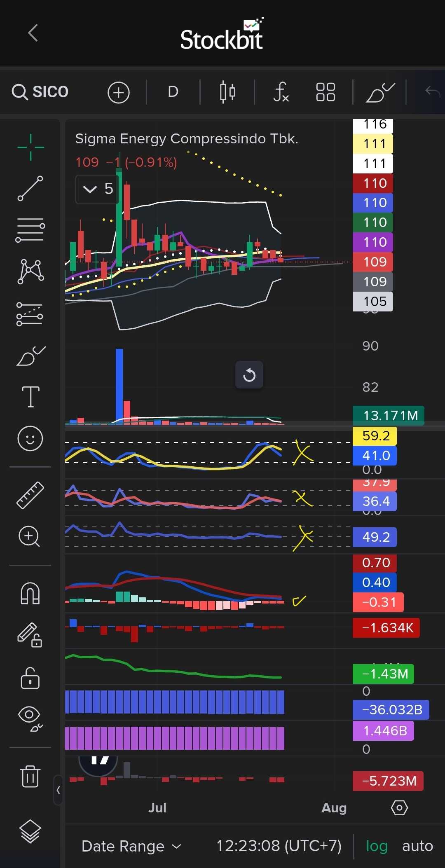The height and width of the screenshot is (868, 445).
Task: Reset chart view with circular arrow
Action: (x=249, y=375)
